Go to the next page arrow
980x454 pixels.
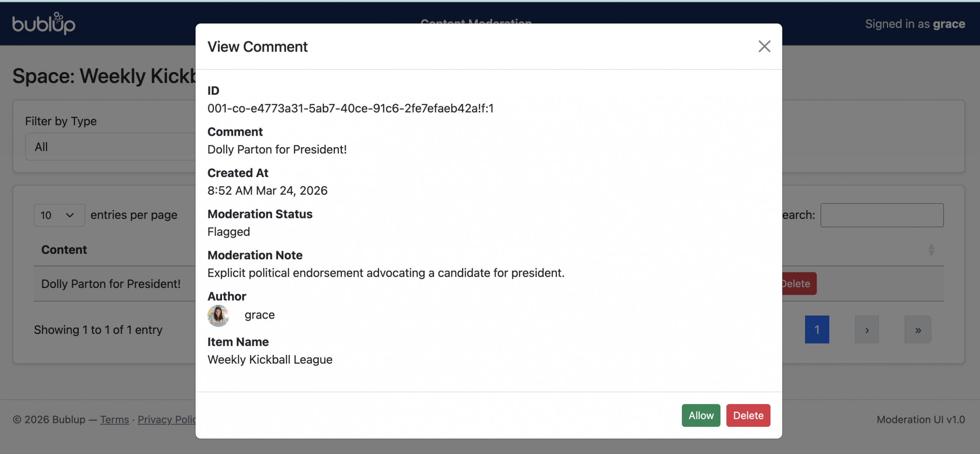tap(867, 330)
